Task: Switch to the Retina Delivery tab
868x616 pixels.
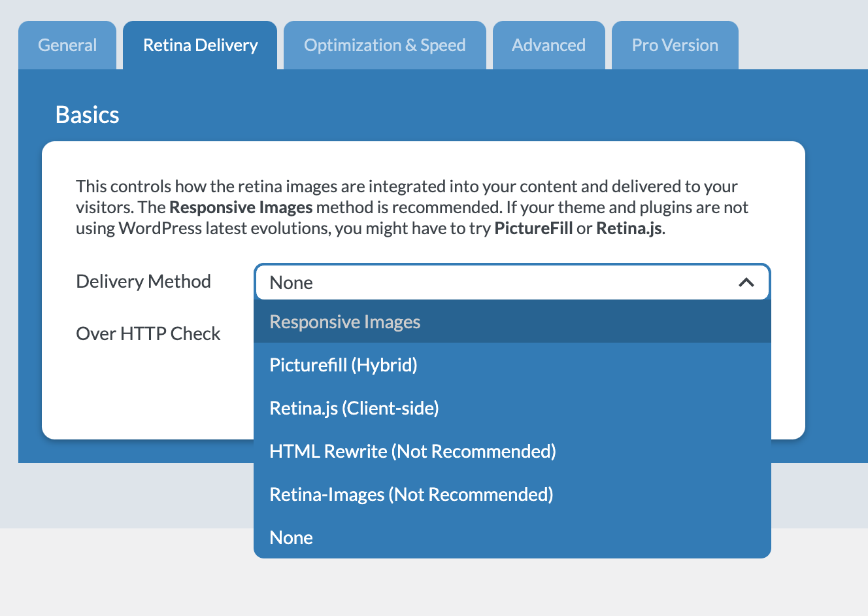Action: [x=200, y=45]
